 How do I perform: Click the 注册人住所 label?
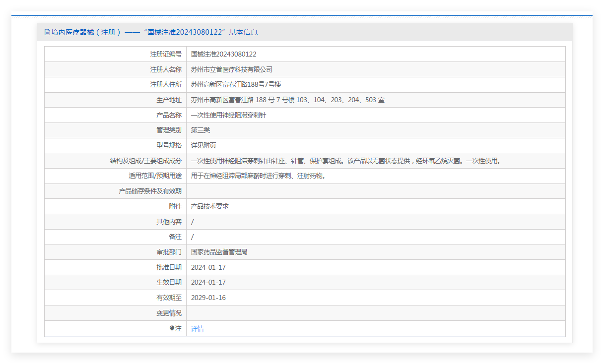click(166, 85)
